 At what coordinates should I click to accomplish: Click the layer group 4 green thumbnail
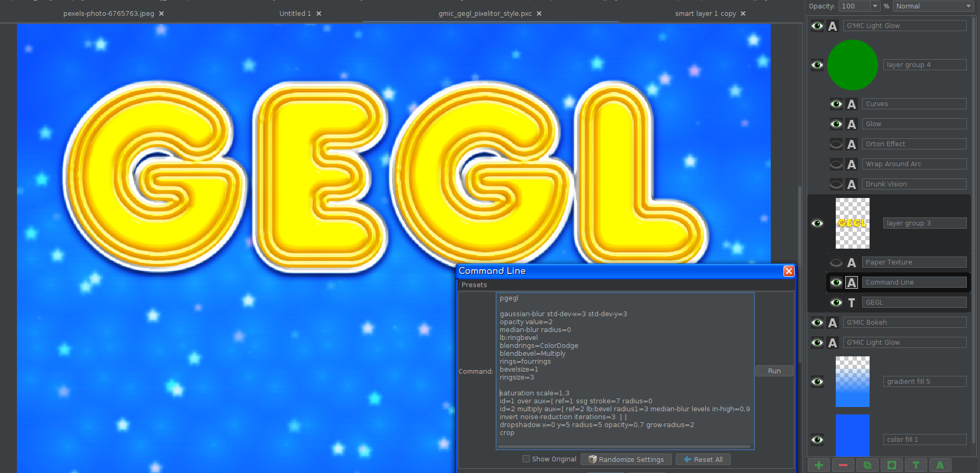[x=852, y=65]
